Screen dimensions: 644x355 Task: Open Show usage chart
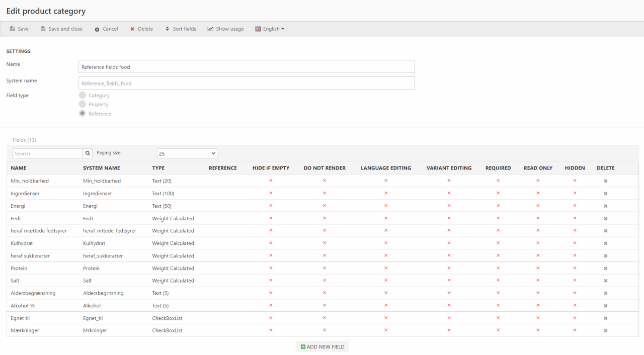(225, 29)
